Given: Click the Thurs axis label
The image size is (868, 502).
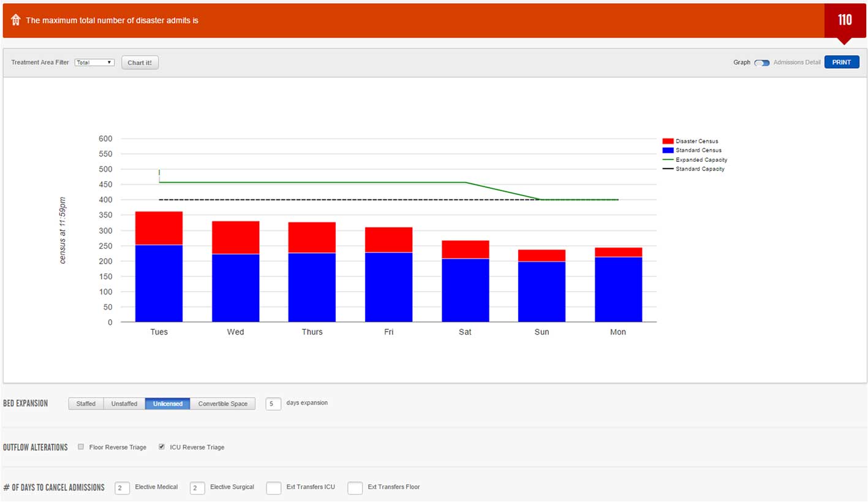Looking at the screenshot, I should [312, 332].
